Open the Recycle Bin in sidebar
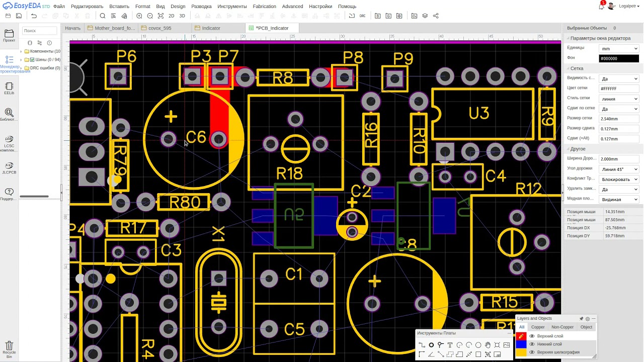The image size is (644, 362). pos(9,349)
